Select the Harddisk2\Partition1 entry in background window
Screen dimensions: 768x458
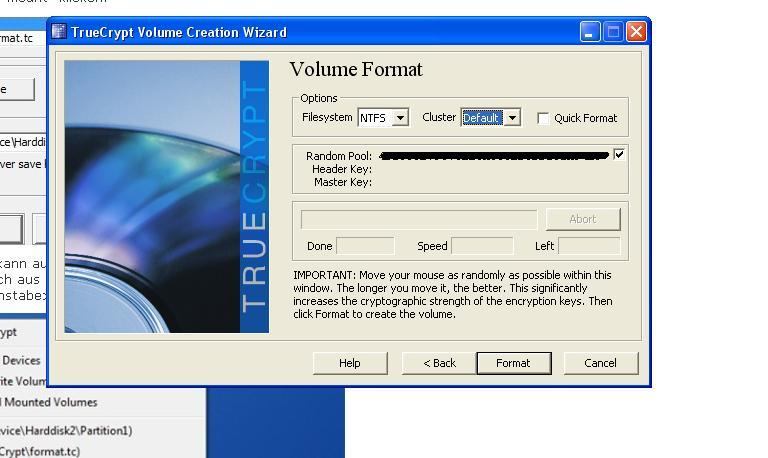tap(67, 431)
